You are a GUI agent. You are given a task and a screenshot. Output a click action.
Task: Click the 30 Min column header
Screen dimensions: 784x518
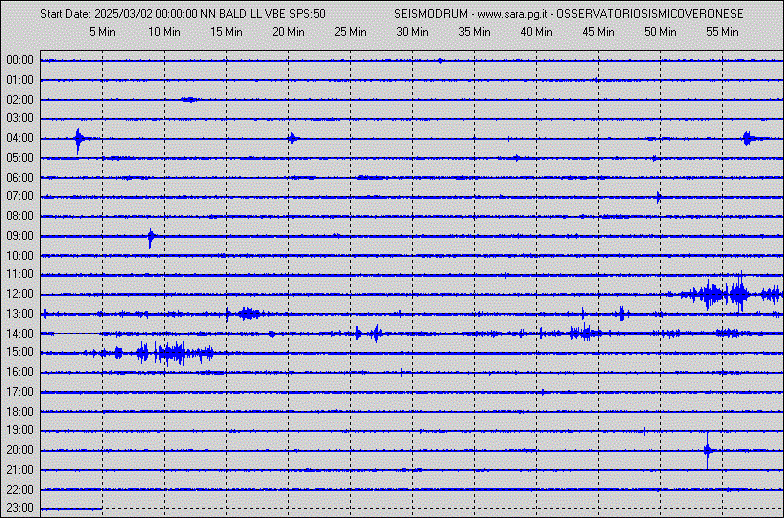(x=412, y=32)
